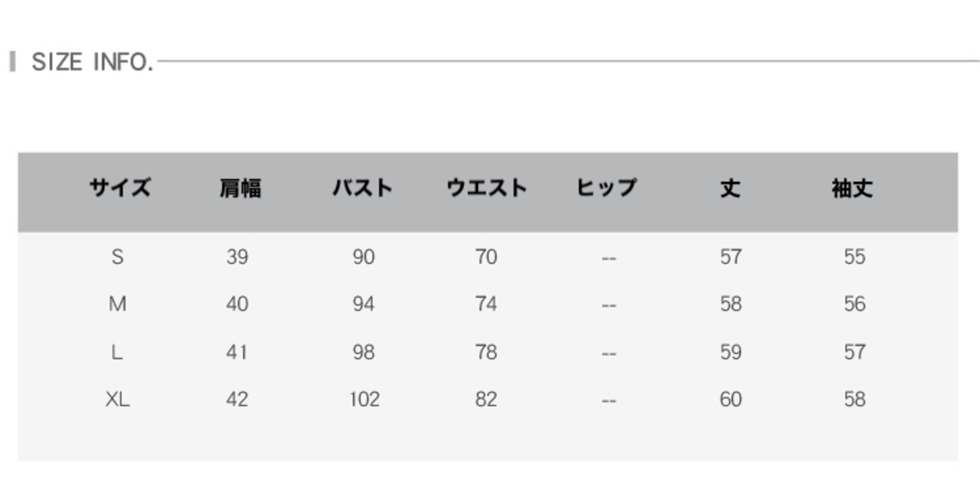Click the bust value 94
The height and width of the screenshot is (499, 980).
[x=364, y=305]
